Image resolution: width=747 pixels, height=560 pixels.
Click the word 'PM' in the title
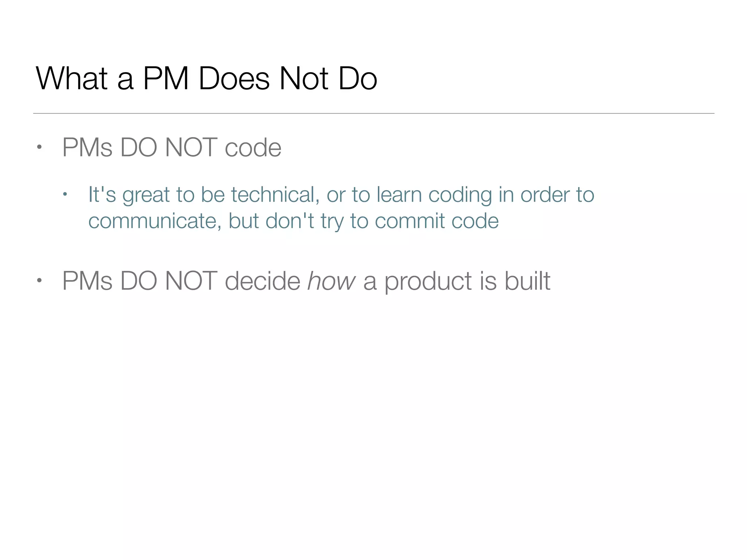166,78
